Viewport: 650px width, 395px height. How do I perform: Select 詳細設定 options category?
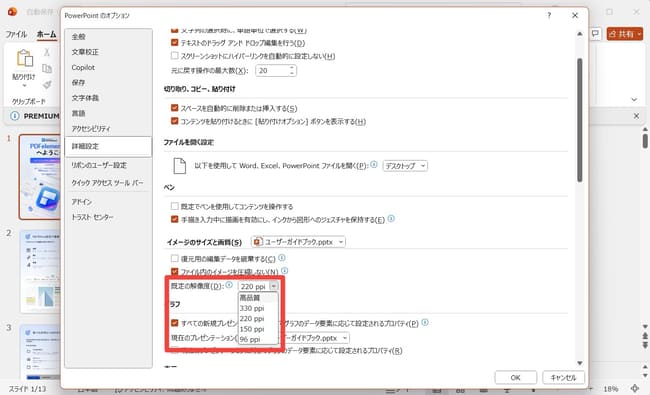tap(109, 146)
